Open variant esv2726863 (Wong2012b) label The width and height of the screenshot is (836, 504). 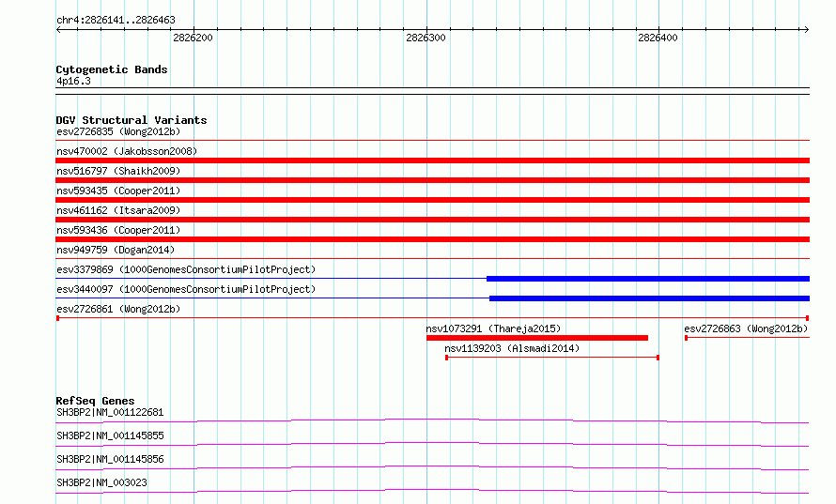pyautogui.click(x=747, y=328)
